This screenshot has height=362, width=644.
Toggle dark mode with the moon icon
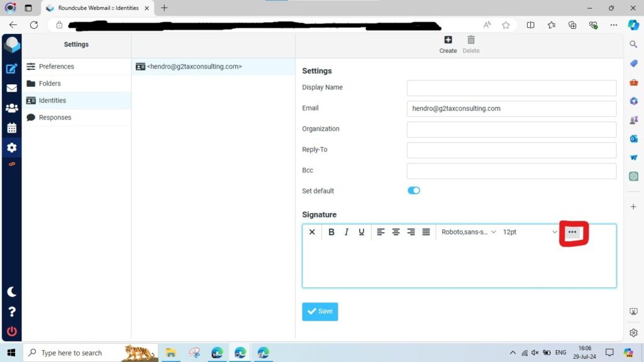pos(11,292)
